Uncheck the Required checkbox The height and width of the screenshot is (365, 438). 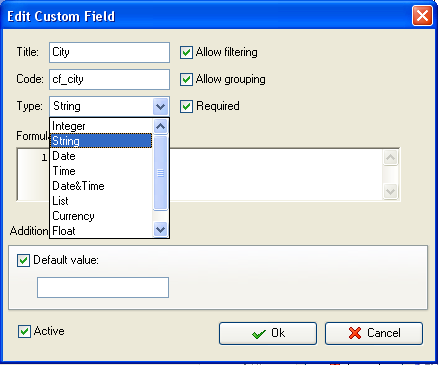tap(186, 106)
